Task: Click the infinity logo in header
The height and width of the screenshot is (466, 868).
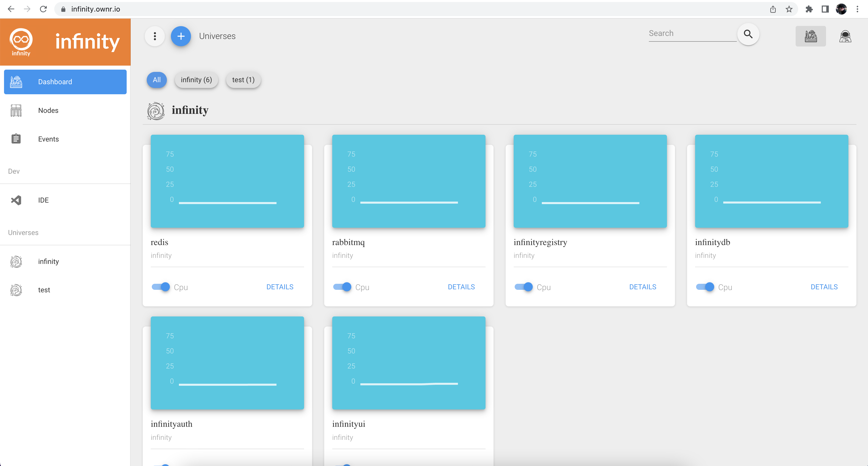Action: click(x=21, y=41)
